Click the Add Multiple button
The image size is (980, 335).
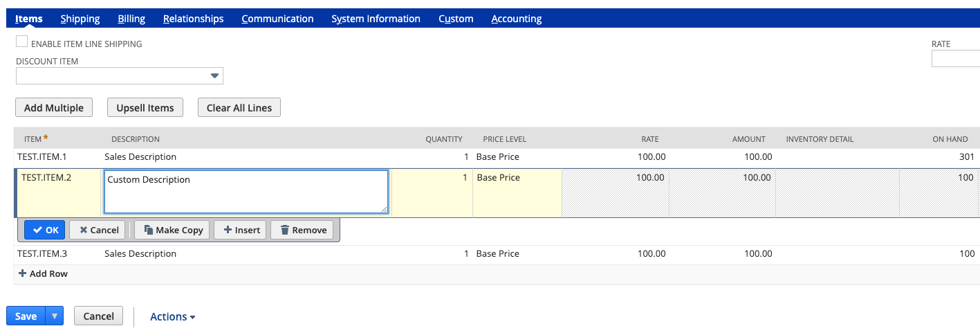54,107
